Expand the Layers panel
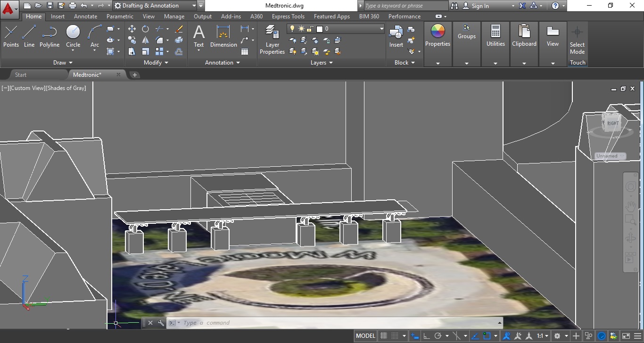The image size is (644, 343). coord(322,62)
